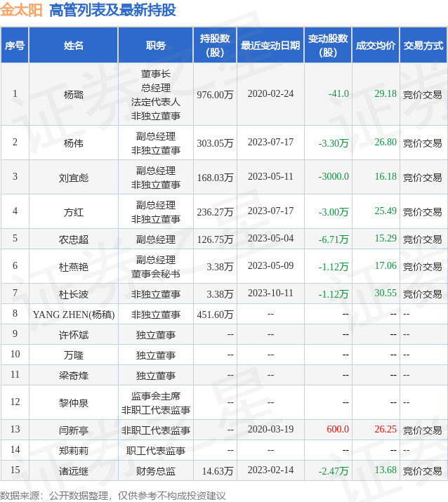The width and height of the screenshot is (448, 502).
Task: Click the -3000.0 share change value
Action: coord(334,177)
